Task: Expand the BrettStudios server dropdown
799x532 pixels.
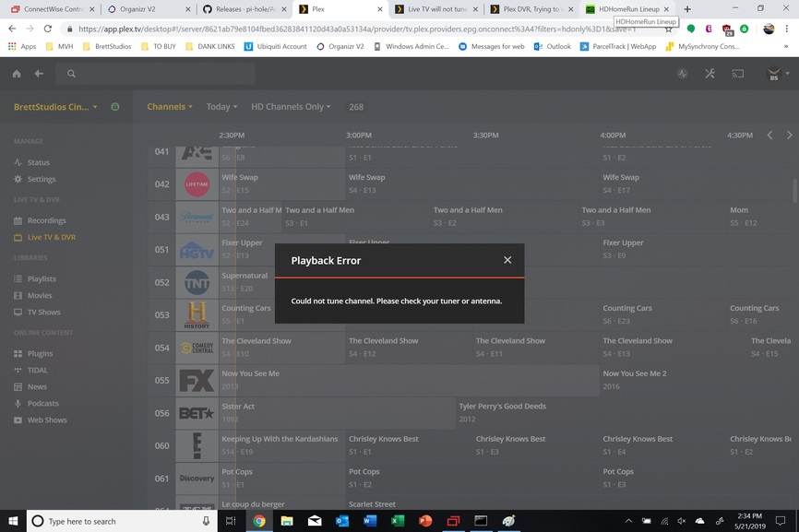Action: tap(55, 107)
